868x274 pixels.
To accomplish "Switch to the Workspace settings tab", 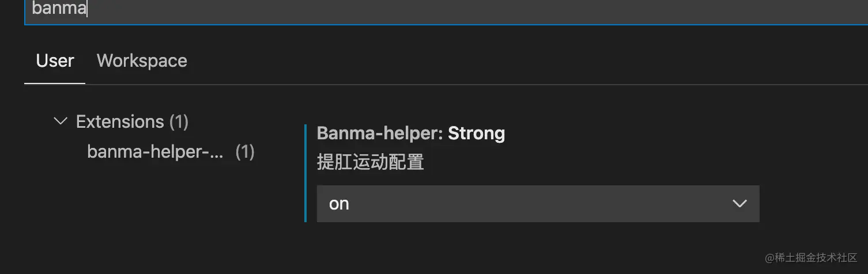I will point(142,60).
